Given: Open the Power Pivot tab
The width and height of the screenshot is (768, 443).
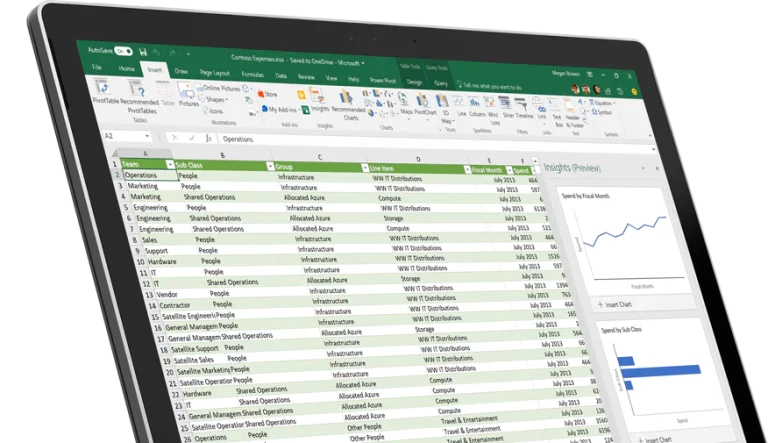Looking at the screenshot, I should click(x=383, y=80).
